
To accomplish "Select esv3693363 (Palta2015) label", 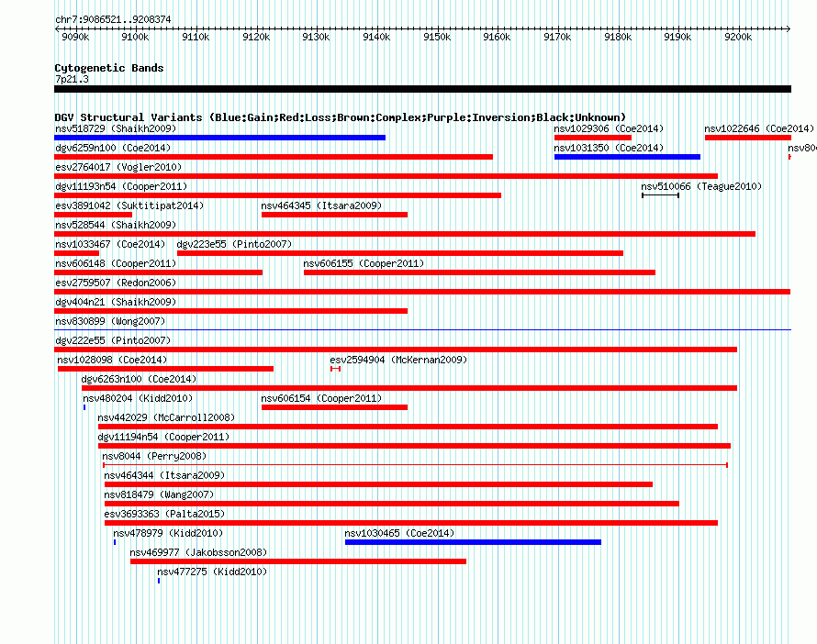I will click(x=164, y=514).
